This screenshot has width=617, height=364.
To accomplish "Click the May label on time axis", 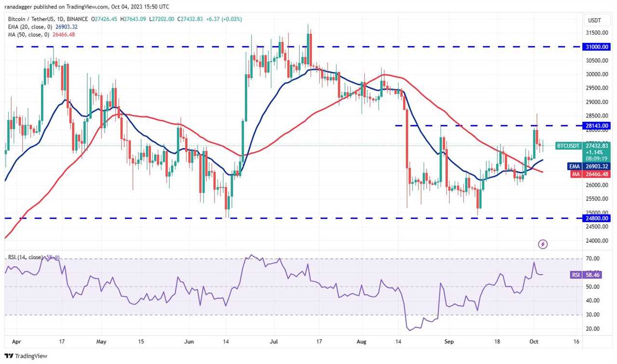I will 101,341.
